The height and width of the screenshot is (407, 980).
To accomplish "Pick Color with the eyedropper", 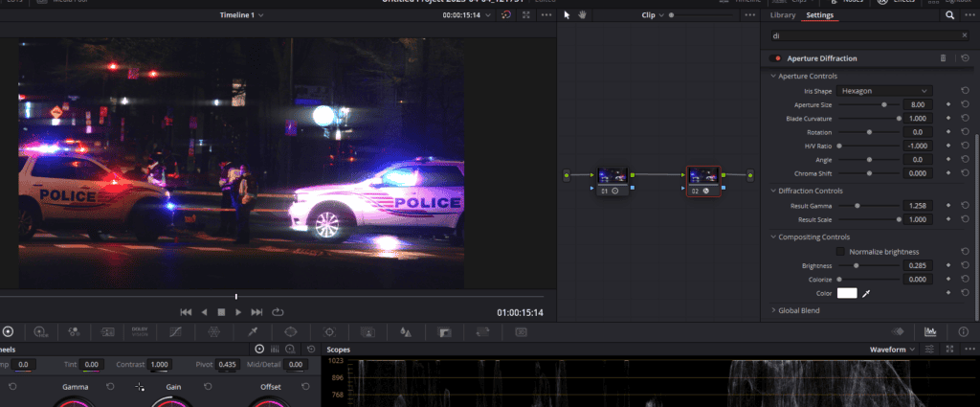I will click(x=866, y=293).
